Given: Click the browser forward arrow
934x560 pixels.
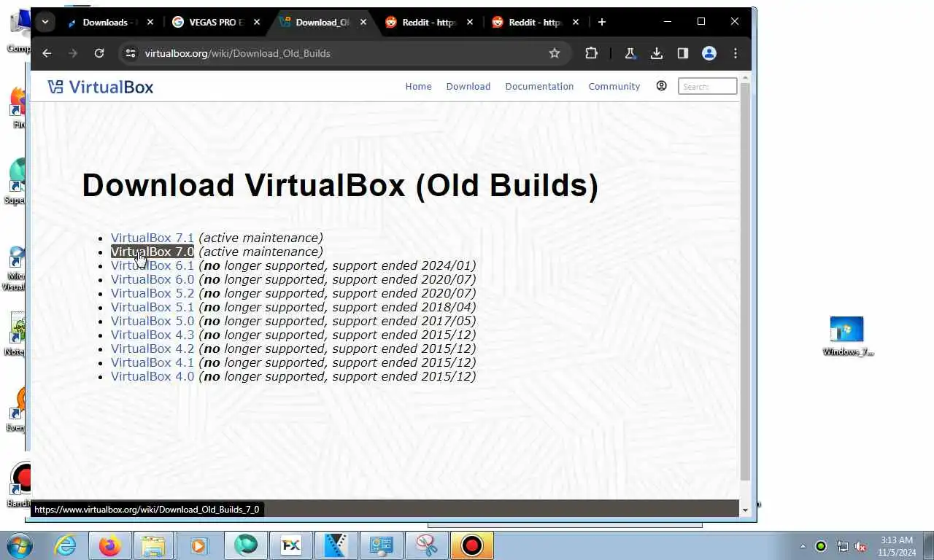Looking at the screenshot, I should (x=72, y=53).
